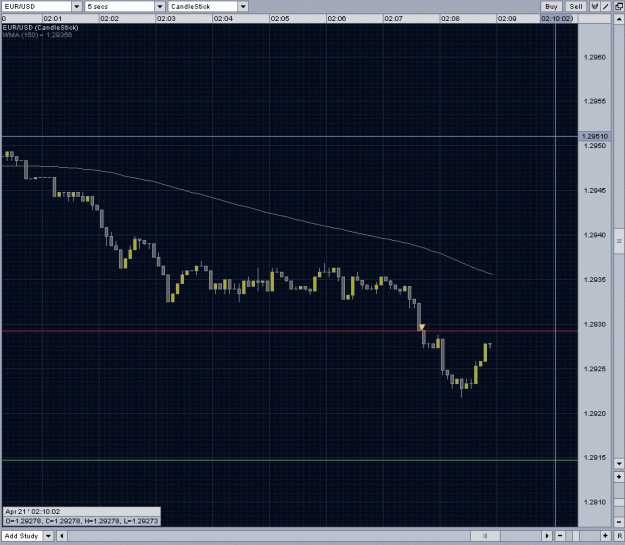Viewport: 625px width, 545px height.
Task: Open the EUR/USD symbol dropdown arrow
Action: pyautogui.click(x=77, y=6)
